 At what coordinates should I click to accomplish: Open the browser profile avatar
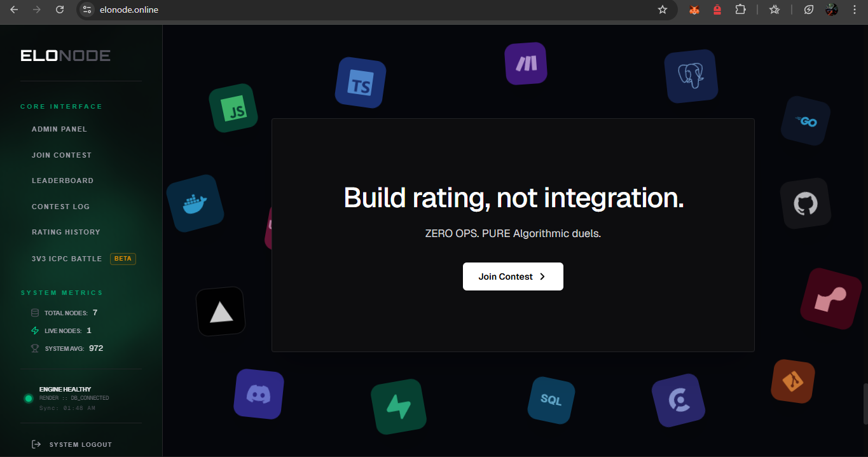pos(832,10)
